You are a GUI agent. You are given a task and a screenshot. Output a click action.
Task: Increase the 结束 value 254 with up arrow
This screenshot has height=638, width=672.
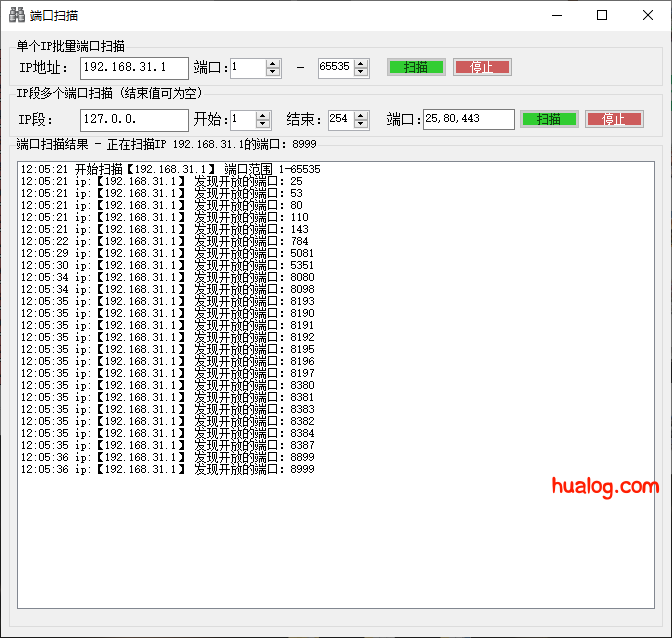coord(361,115)
